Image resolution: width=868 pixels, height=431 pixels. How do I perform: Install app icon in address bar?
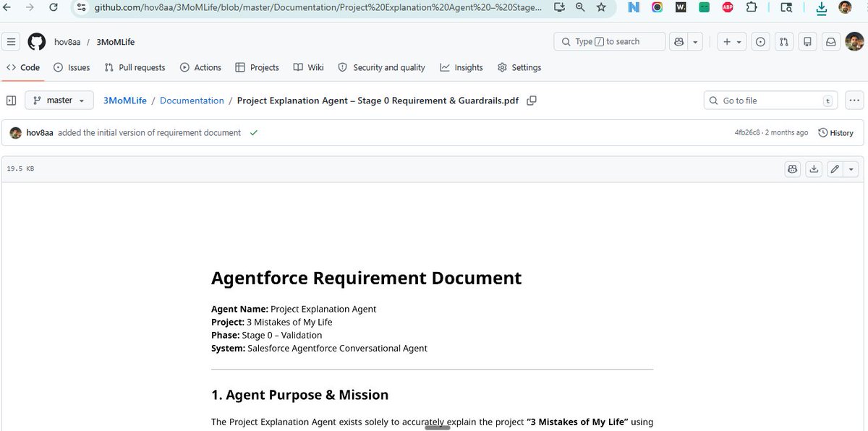coord(559,7)
